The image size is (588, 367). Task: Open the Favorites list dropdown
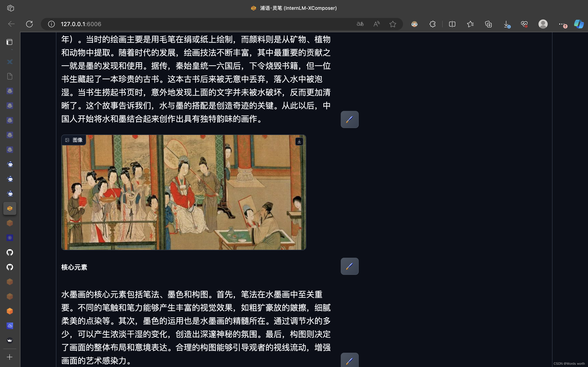click(470, 24)
